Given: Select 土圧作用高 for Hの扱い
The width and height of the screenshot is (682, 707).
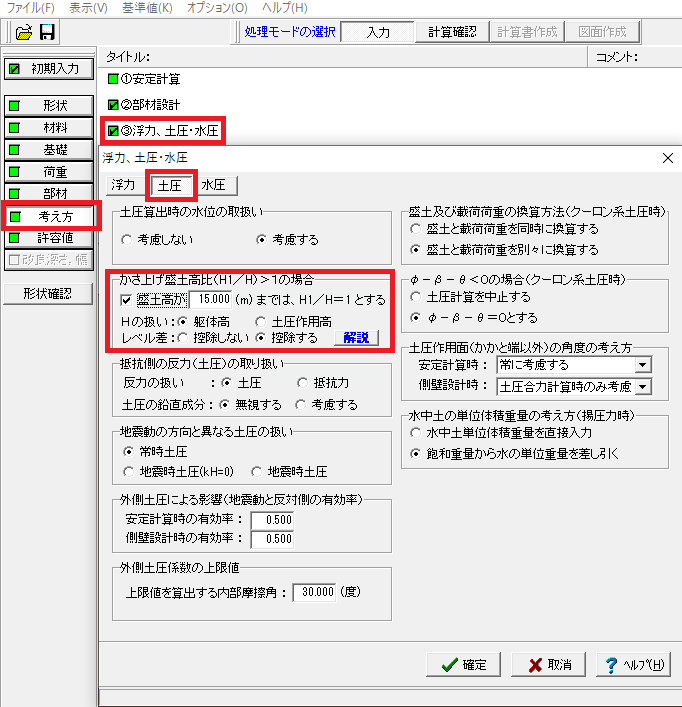Looking at the screenshot, I should click(x=260, y=322).
